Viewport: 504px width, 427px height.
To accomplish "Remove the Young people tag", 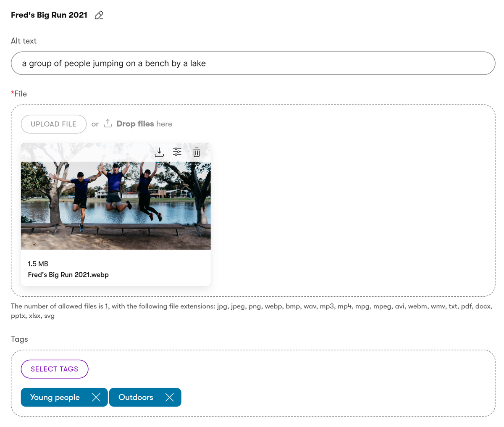I will 96,397.
